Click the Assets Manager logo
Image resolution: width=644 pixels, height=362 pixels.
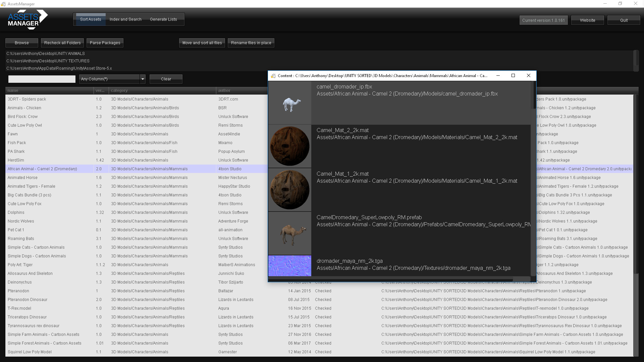[x=27, y=19]
